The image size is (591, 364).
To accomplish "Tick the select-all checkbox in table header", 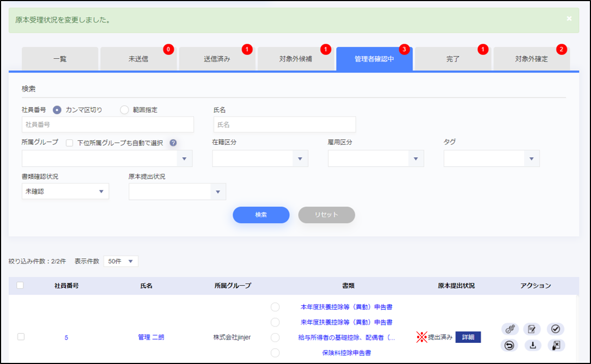I will pos(20,285).
